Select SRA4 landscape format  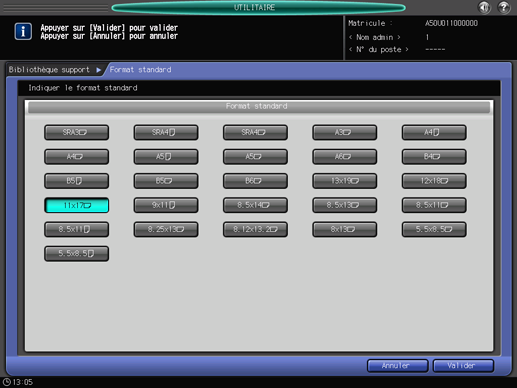tap(255, 132)
